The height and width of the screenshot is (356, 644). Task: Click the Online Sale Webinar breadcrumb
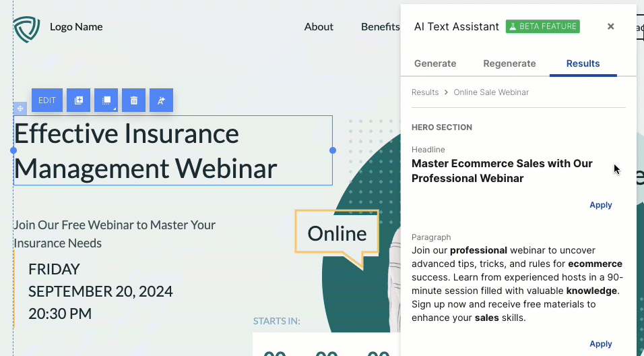[491, 92]
